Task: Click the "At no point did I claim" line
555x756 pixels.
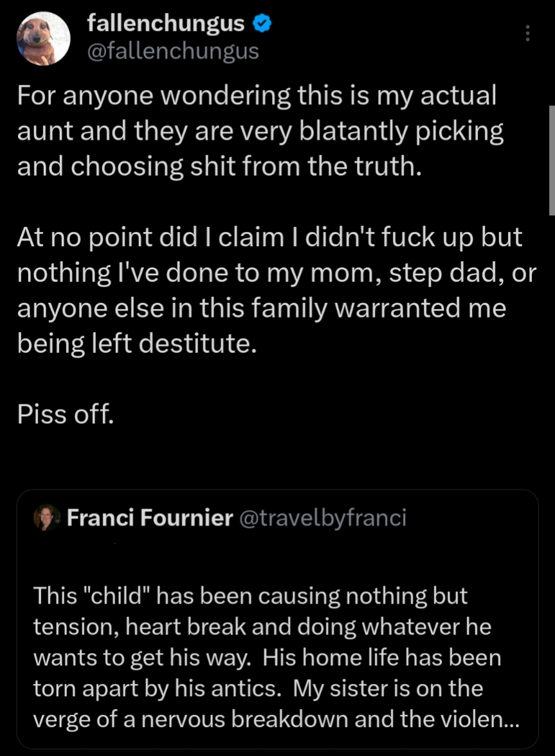Action: click(x=269, y=239)
